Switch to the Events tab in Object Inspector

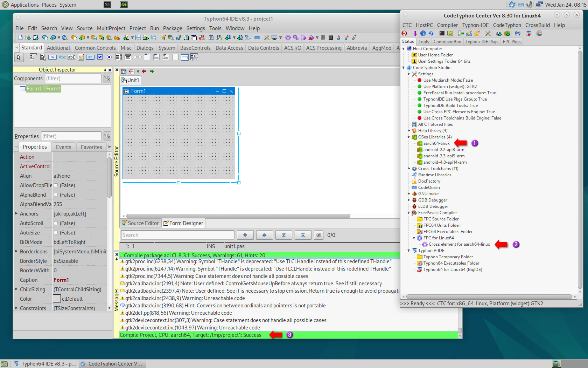pos(64,147)
